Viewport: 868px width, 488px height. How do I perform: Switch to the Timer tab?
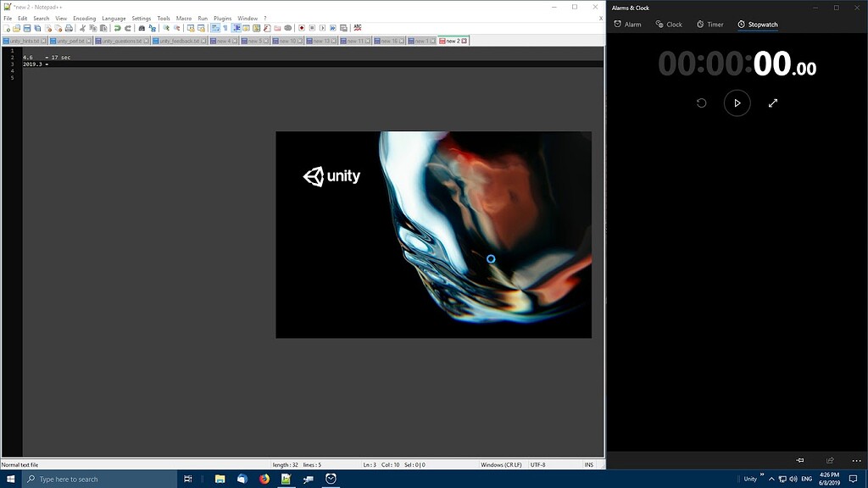tap(709, 24)
